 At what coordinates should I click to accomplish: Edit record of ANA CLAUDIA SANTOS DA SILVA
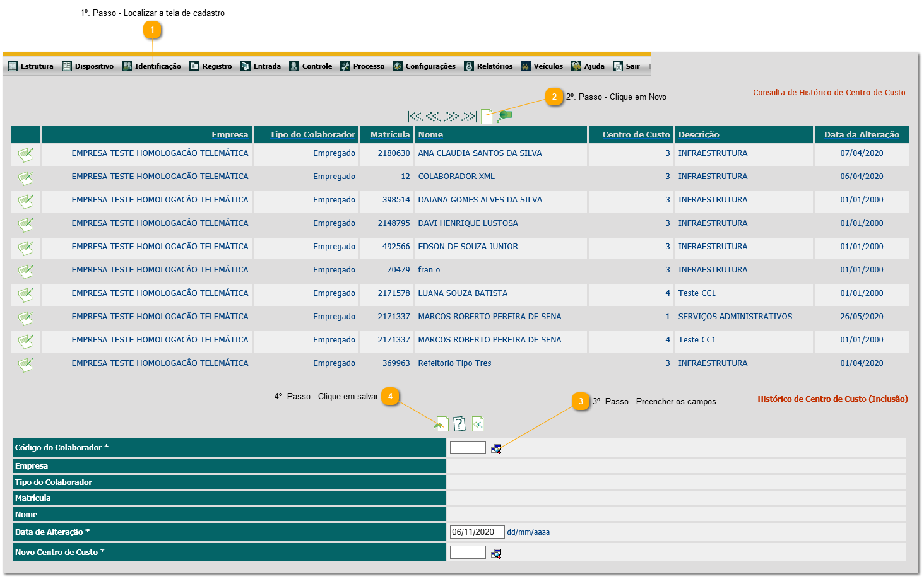(x=26, y=155)
